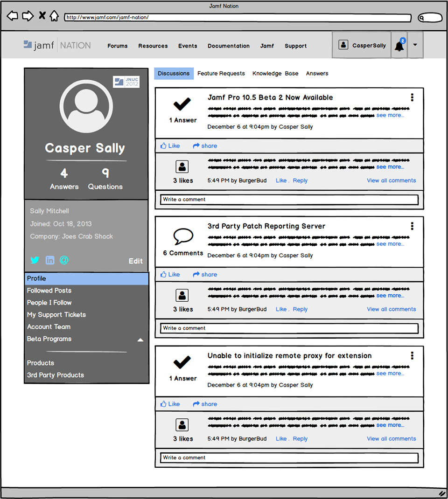Like the Jamf Pro 10.5 Beta 2 post
Viewport: 448px width, 499px height.
point(170,146)
